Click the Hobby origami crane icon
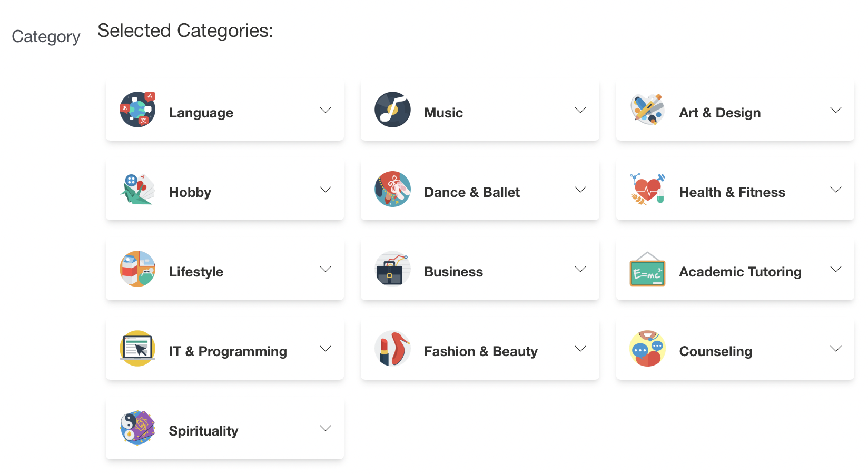This screenshot has height=474, width=868. (x=137, y=189)
